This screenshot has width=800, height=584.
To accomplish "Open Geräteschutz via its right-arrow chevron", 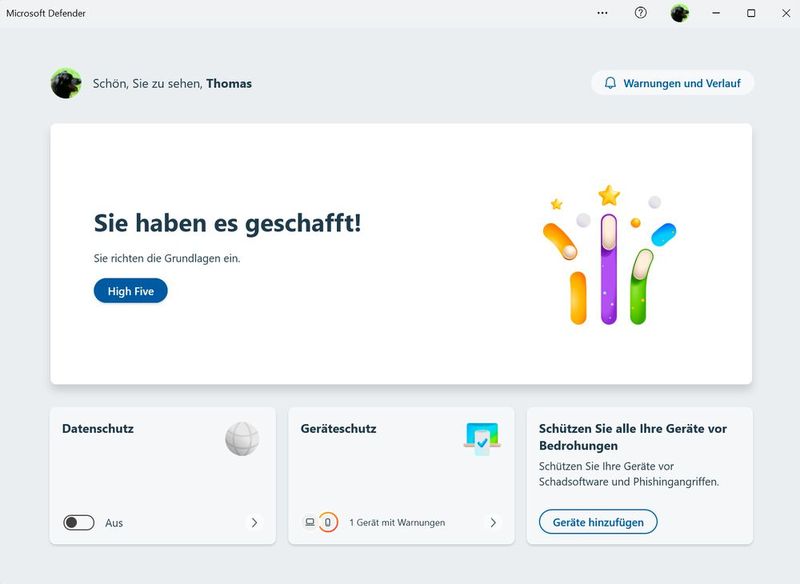I will pyautogui.click(x=491, y=522).
